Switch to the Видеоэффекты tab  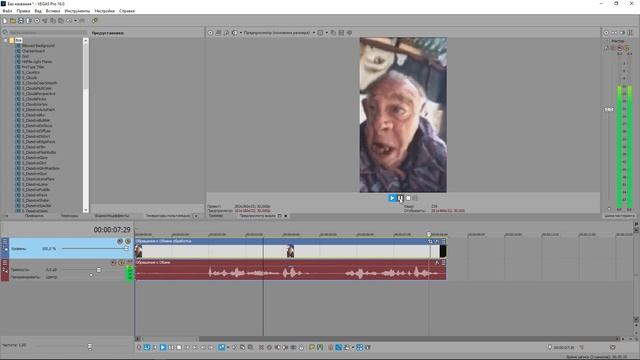pyautogui.click(x=112, y=216)
